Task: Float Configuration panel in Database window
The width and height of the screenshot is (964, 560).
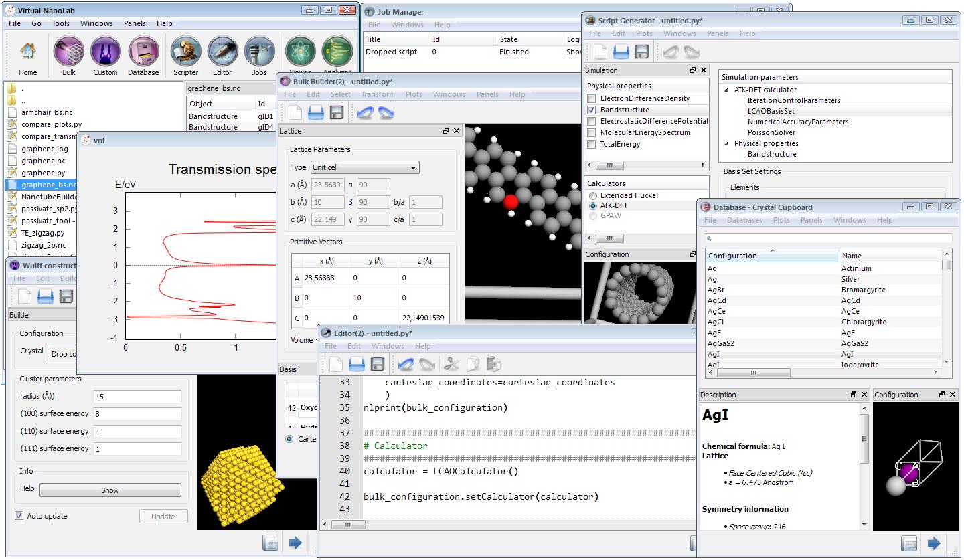Action: pos(942,395)
